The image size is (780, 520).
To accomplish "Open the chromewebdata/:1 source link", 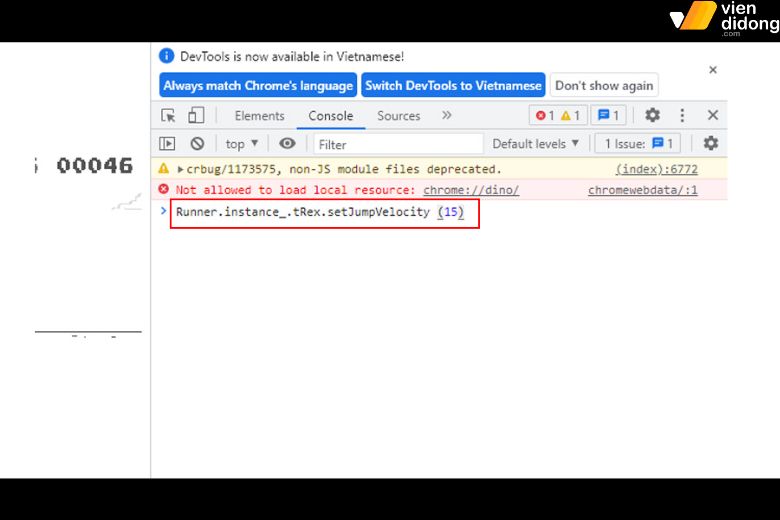I will point(643,190).
